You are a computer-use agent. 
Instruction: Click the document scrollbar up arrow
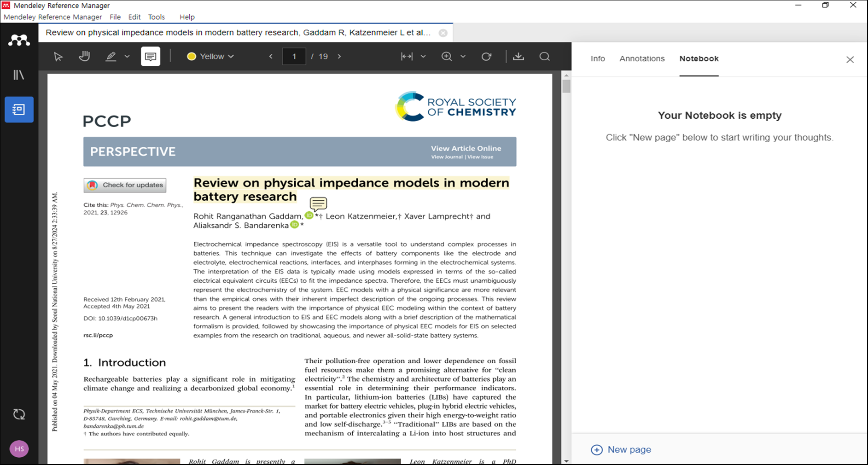pos(566,75)
